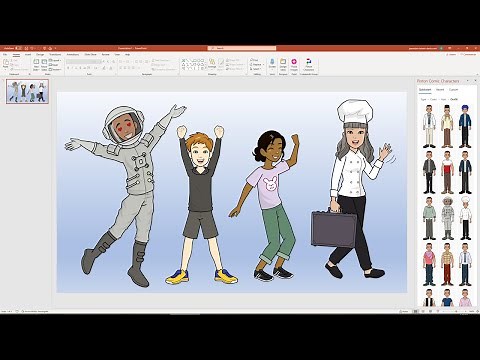Go to Outfit step in Pixton breadcrumb
Screen dimensions: 480x360
point(454,99)
